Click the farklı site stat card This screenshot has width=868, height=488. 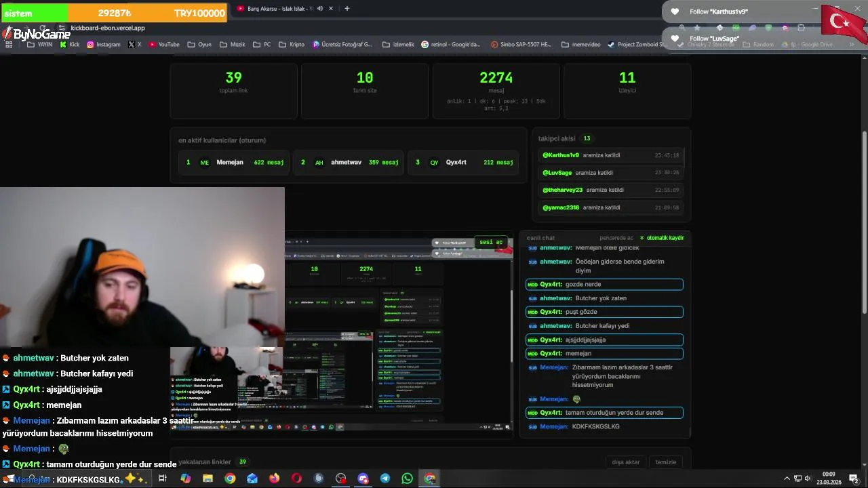click(x=365, y=91)
